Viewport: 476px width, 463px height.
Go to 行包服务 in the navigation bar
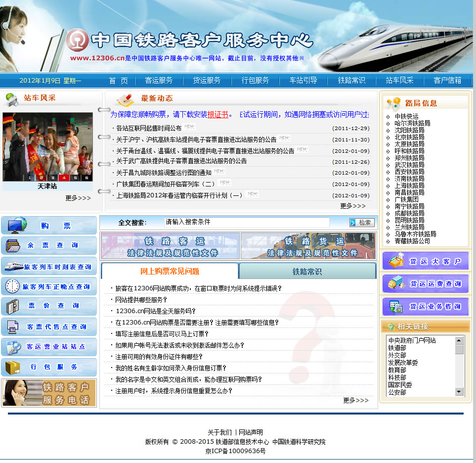(x=255, y=81)
